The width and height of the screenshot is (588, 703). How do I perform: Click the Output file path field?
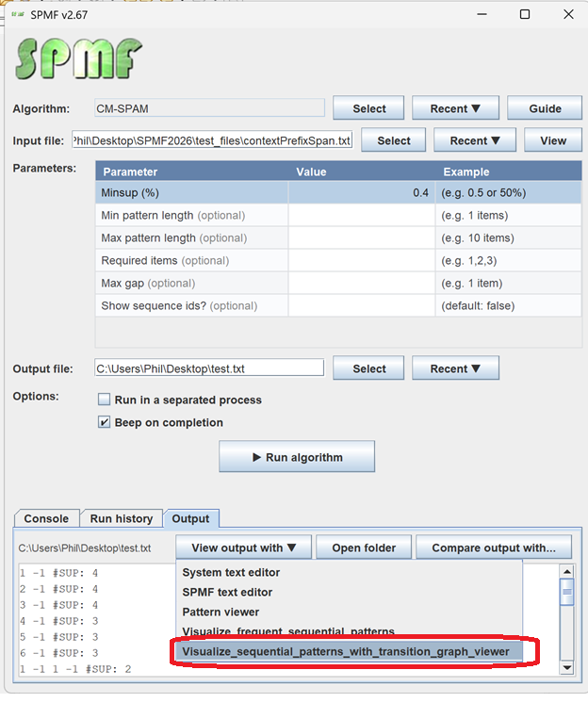click(209, 368)
